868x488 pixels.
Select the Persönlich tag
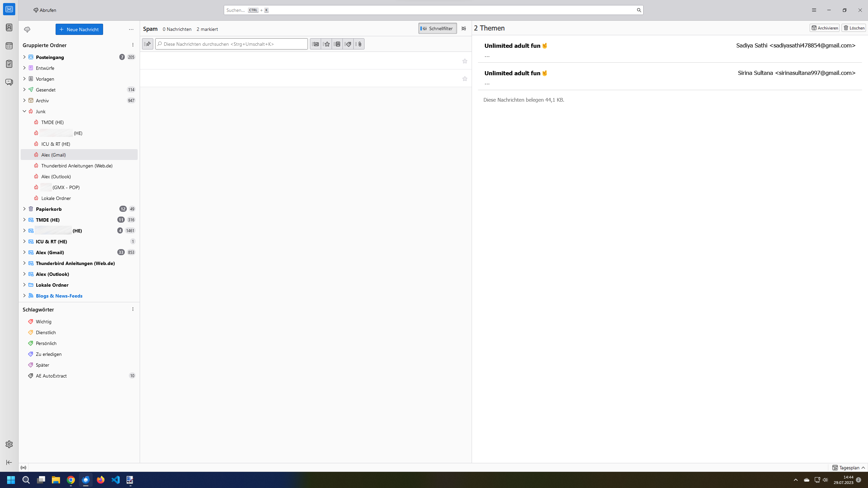click(79, 343)
